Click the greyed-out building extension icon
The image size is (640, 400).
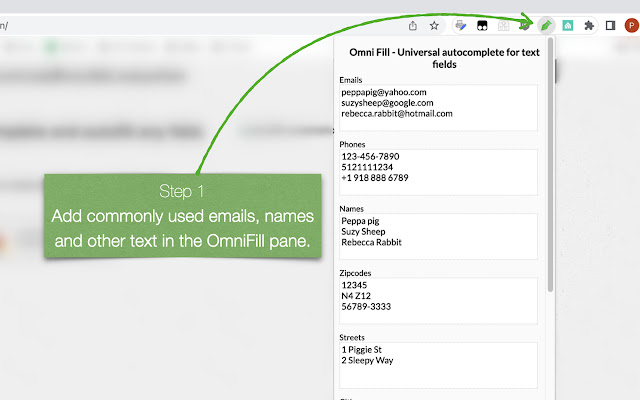tap(503, 26)
